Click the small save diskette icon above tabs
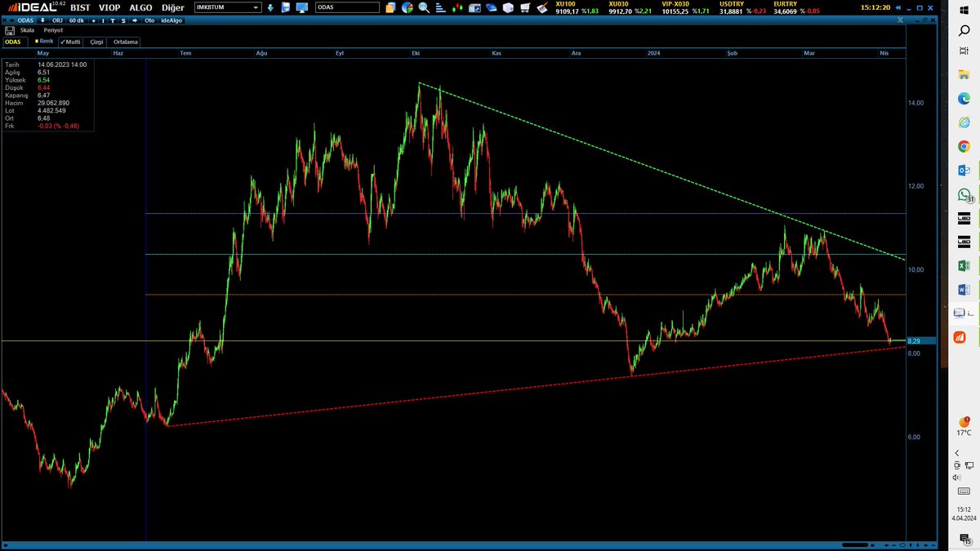980x551 pixels. click(9, 31)
